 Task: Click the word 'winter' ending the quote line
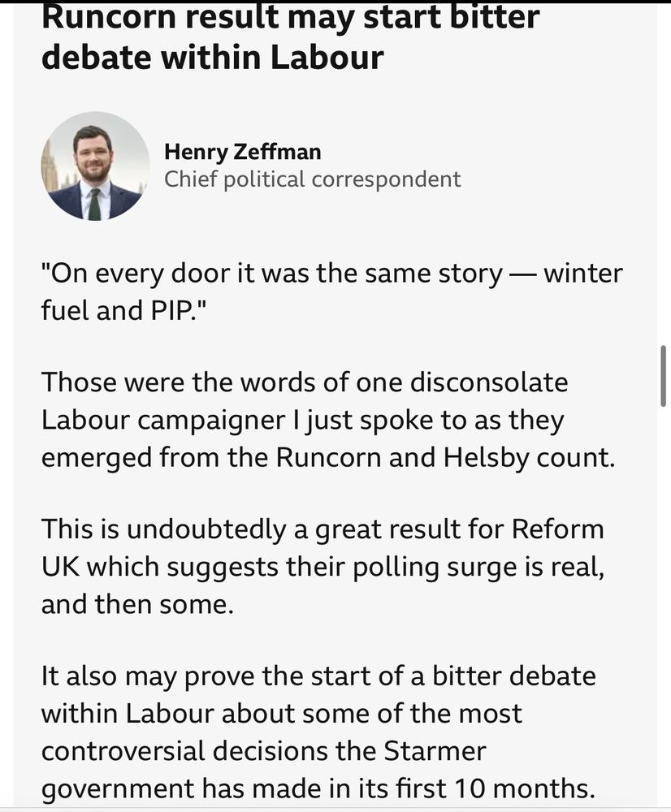583,274
